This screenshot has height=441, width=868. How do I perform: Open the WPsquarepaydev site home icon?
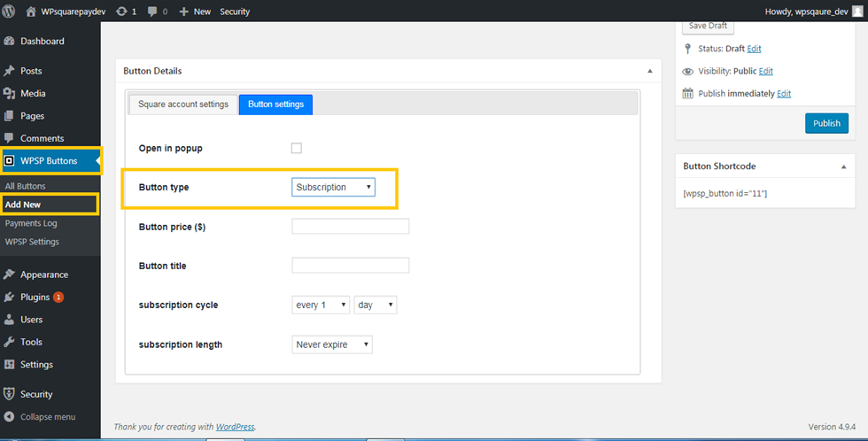(x=31, y=11)
